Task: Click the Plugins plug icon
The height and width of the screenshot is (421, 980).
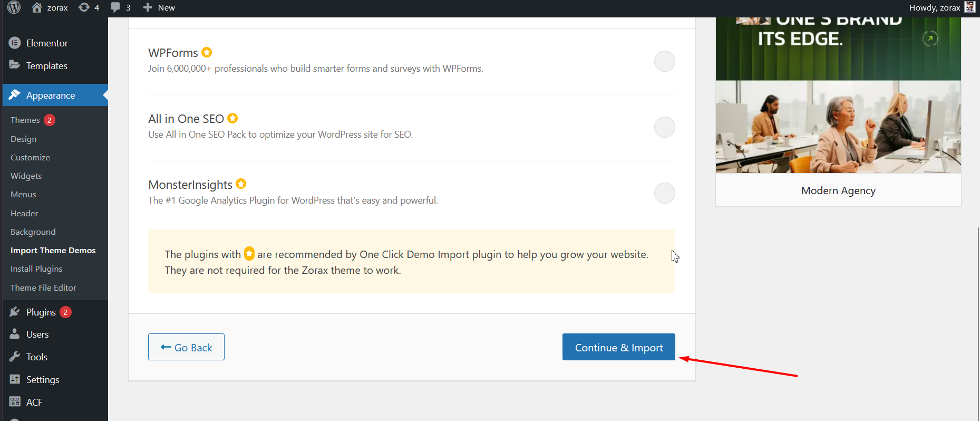Action: pyautogui.click(x=15, y=312)
